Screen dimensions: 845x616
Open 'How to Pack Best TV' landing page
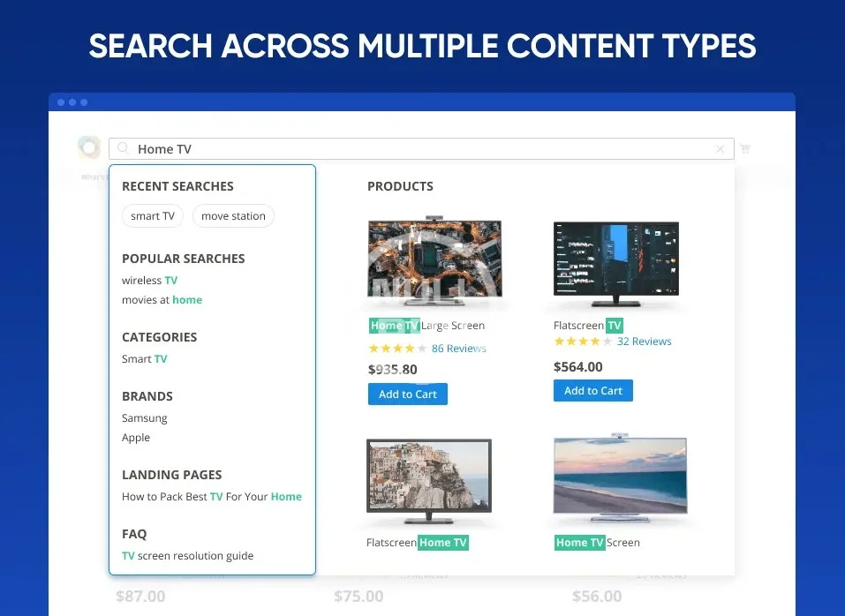point(211,497)
